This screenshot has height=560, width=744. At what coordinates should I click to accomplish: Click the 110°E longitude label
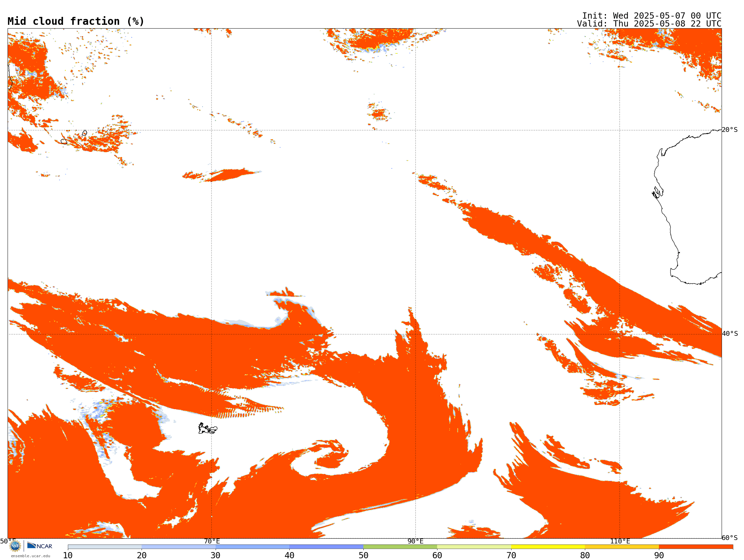pyautogui.click(x=620, y=541)
